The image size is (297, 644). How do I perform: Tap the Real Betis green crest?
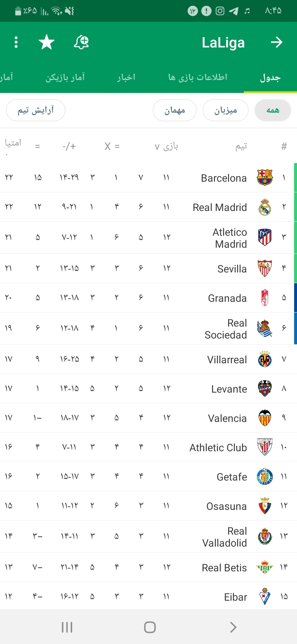coord(265,568)
